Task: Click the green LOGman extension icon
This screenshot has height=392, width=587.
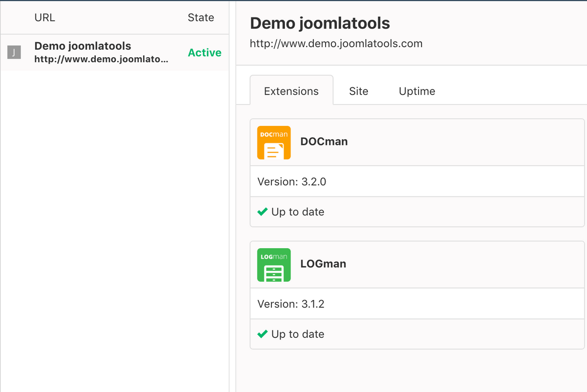Action: click(x=273, y=265)
